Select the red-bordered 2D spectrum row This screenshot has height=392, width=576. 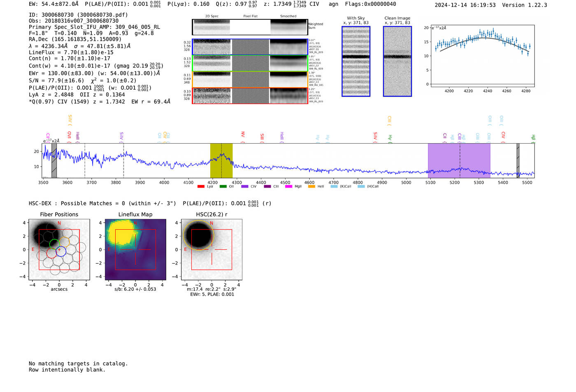click(x=250, y=96)
